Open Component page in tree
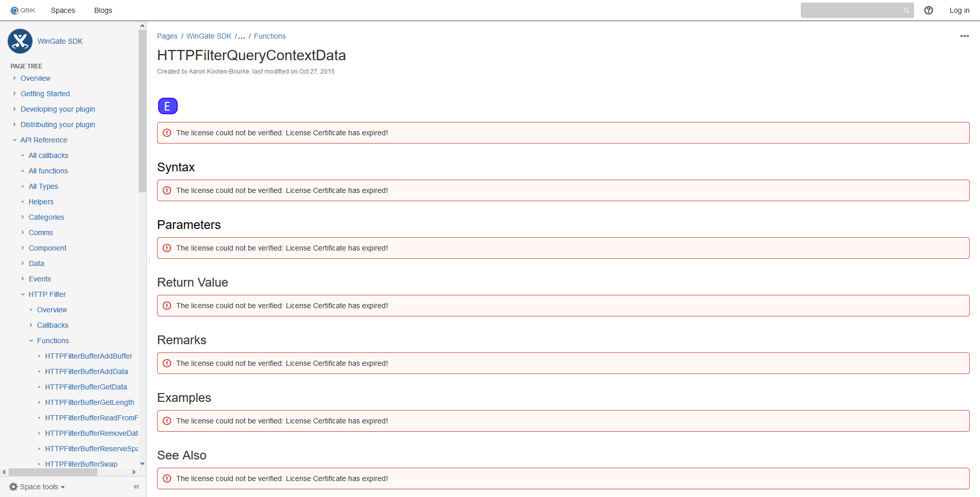The height and width of the screenshot is (497, 980). tap(47, 248)
